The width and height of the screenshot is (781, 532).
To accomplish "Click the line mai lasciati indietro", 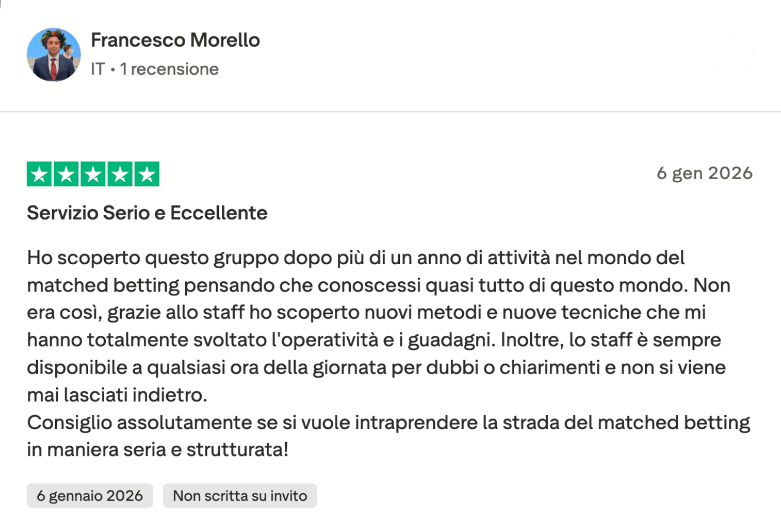I will tap(117, 395).
